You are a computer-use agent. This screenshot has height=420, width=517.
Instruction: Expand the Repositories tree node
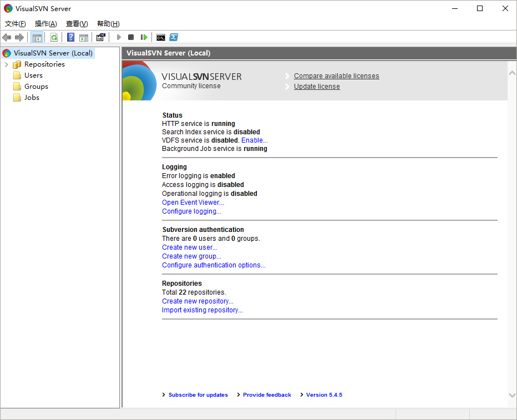point(7,64)
